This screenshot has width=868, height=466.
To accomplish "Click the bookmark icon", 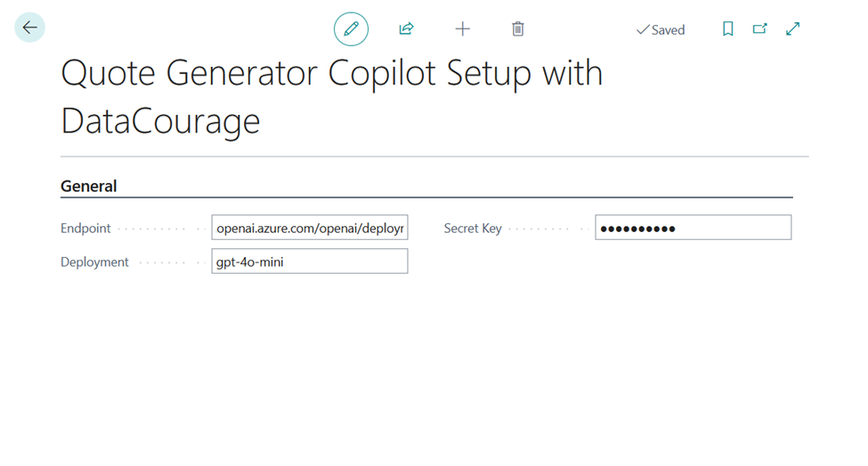I will coord(727,29).
